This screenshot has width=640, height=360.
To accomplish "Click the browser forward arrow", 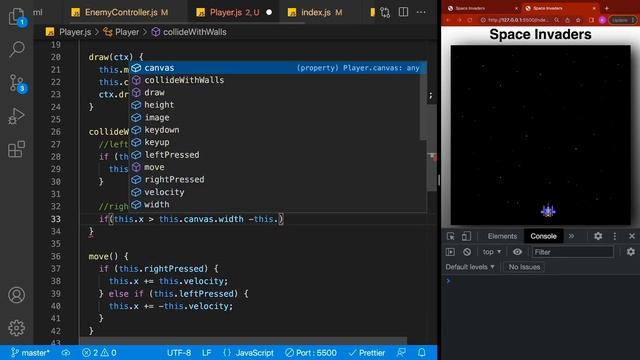I will [459, 20].
